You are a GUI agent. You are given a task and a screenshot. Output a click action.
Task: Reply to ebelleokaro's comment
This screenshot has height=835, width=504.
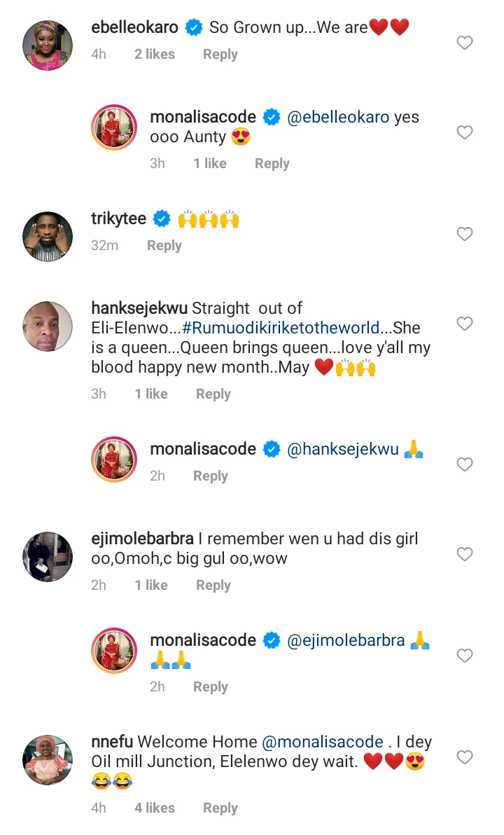[x=220, y=55]
